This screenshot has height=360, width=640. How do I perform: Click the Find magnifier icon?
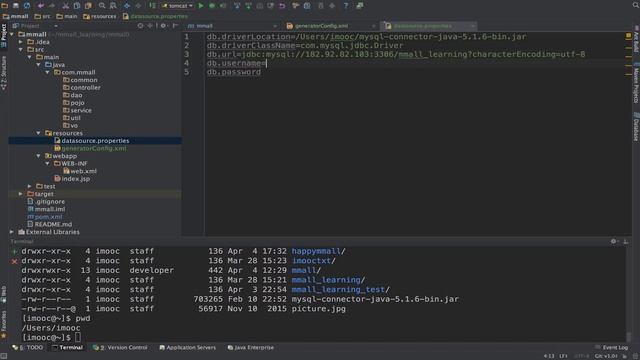point(102,6)
